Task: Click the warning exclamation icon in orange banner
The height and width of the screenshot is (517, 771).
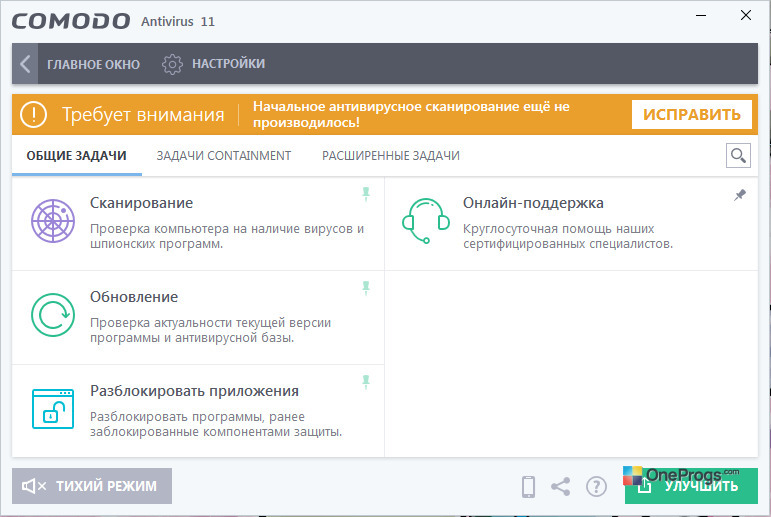Action: coord(33,115)
